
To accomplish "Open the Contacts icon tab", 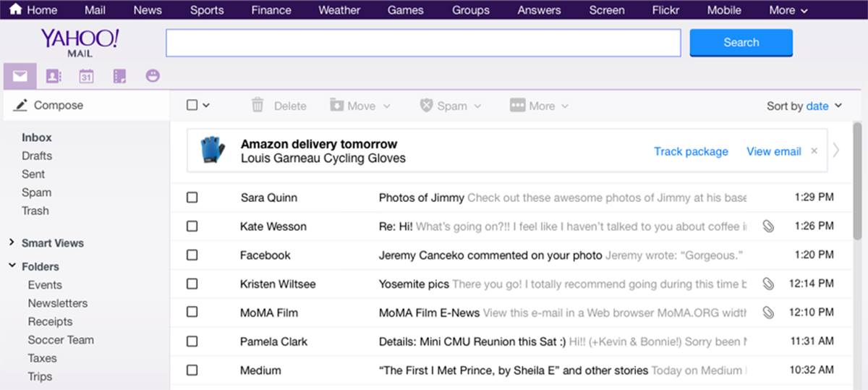I will point(53,76).
